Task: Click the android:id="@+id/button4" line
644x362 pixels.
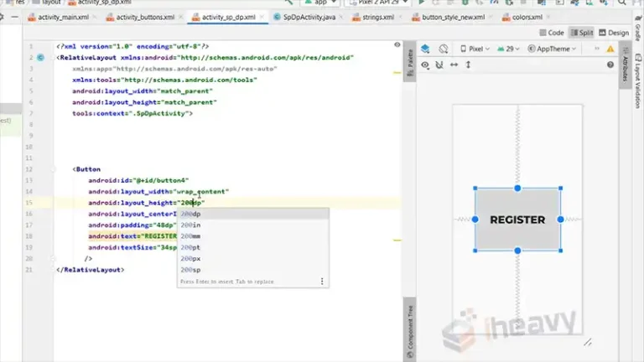Action: point(138,180)
